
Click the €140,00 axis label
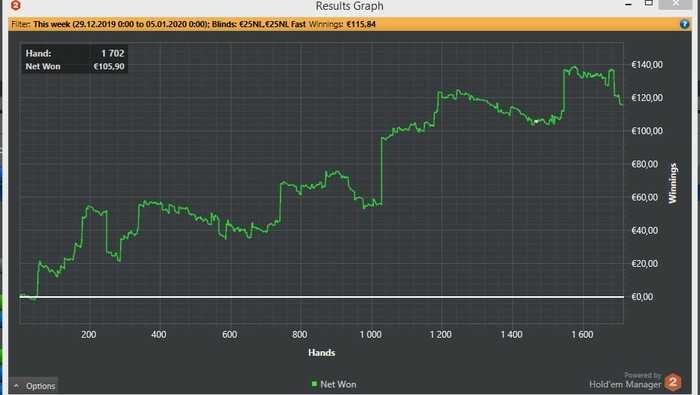(x=647, y=65)
